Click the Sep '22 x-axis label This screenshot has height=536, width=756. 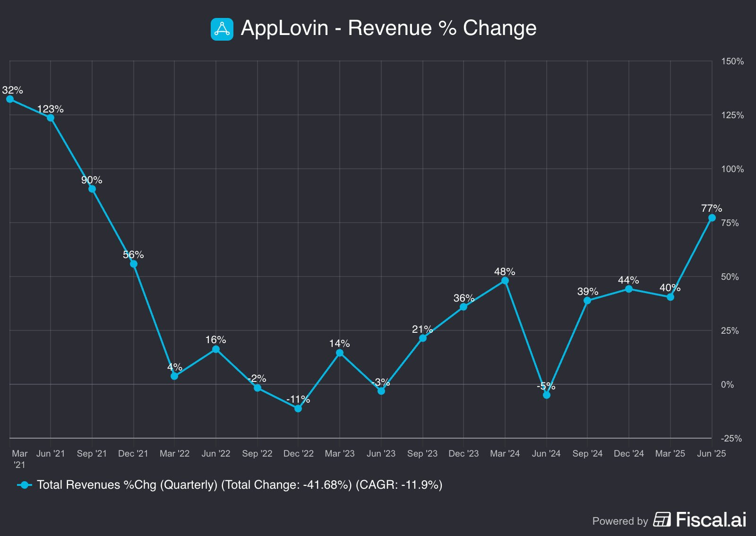coord(257,454)
